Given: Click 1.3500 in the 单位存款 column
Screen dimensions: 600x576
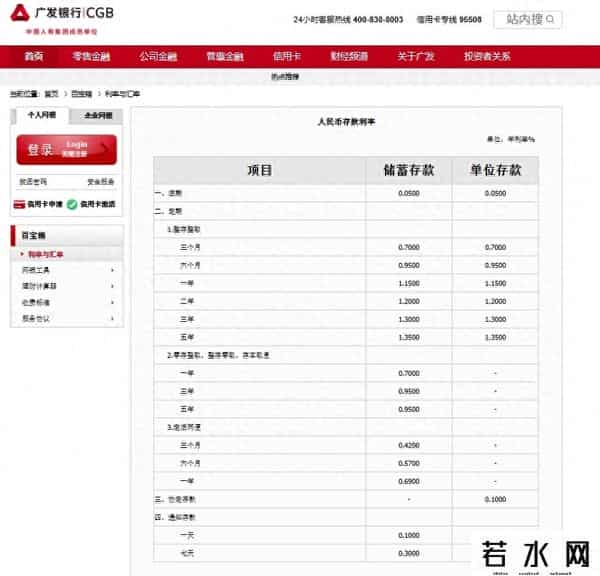Looking at the screenshot, I should tap(496, 337).
